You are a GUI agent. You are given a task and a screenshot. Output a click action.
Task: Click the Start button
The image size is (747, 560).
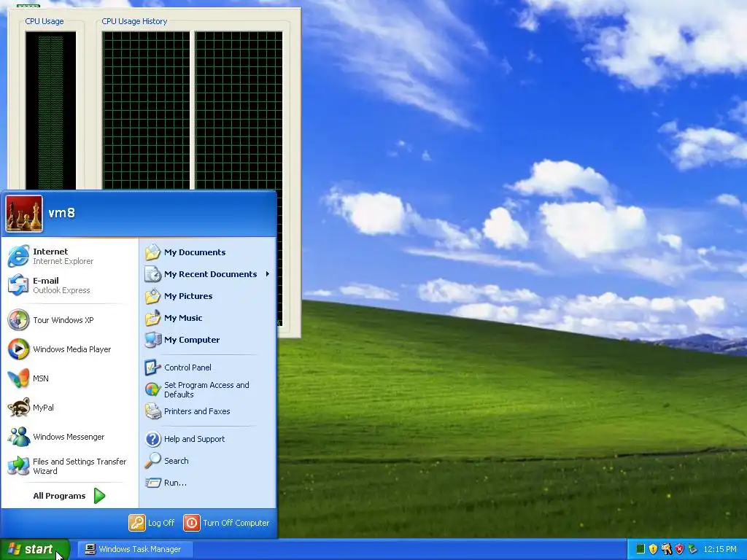[x=35, y=550]
